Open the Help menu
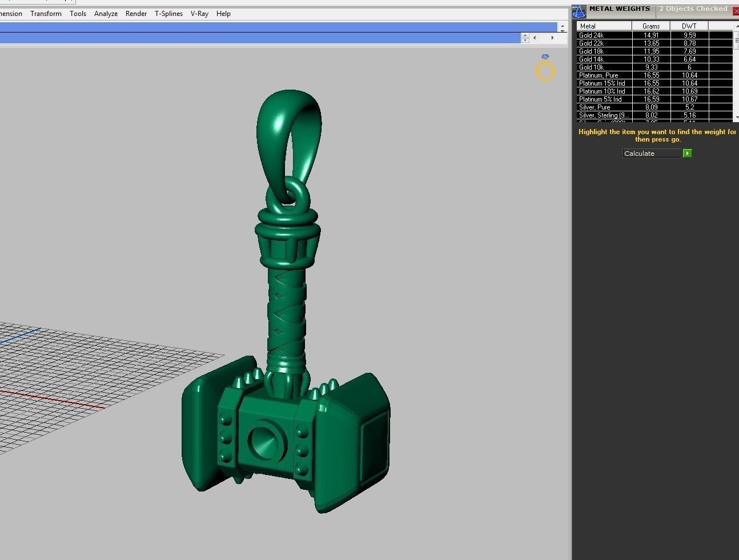 tap(223, 14)
